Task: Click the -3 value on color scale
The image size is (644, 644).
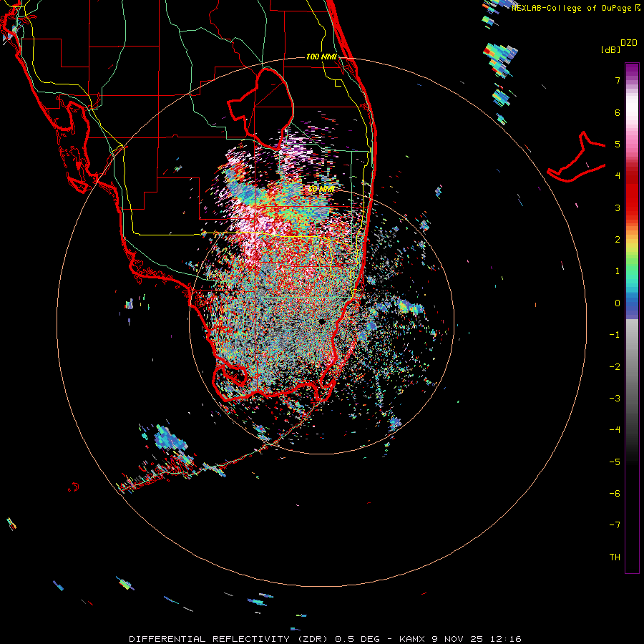Action: (x=615, y=399)
